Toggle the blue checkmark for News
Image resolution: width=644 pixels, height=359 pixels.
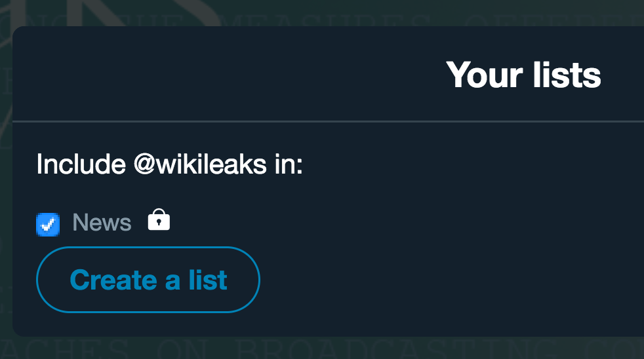click(x=48, y=224)
